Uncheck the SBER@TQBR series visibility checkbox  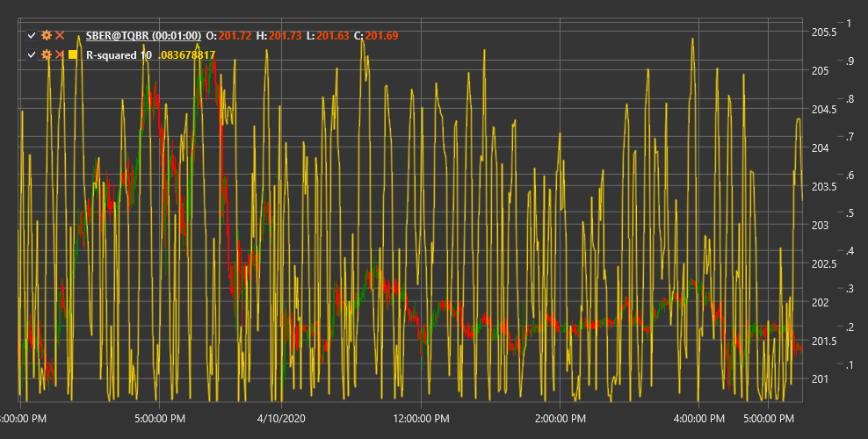pos(32,36)
